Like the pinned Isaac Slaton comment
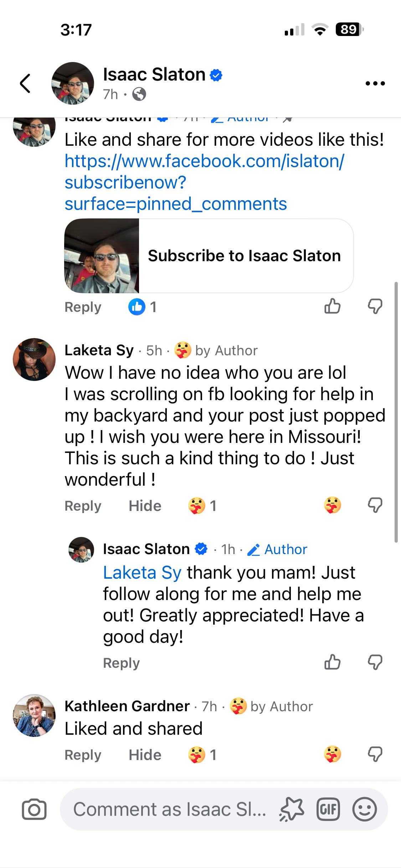This screenshot has width=401, height=868. pos(332,306)
